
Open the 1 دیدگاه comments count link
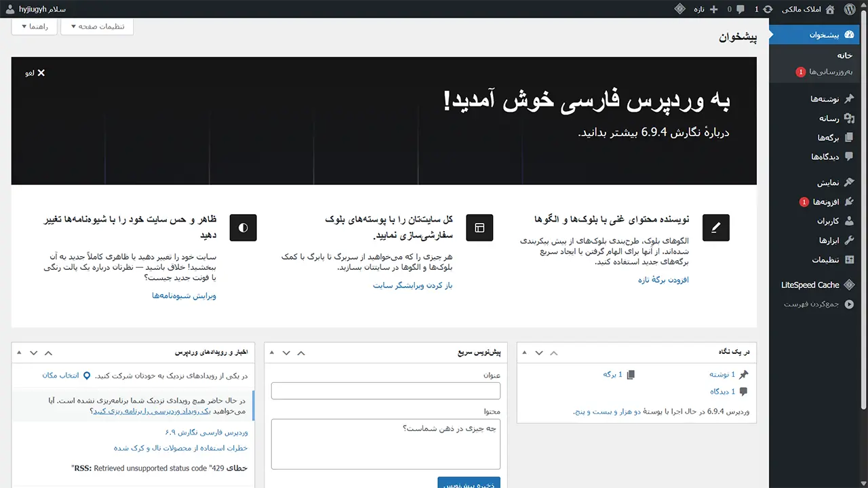(x=723, y=391)
